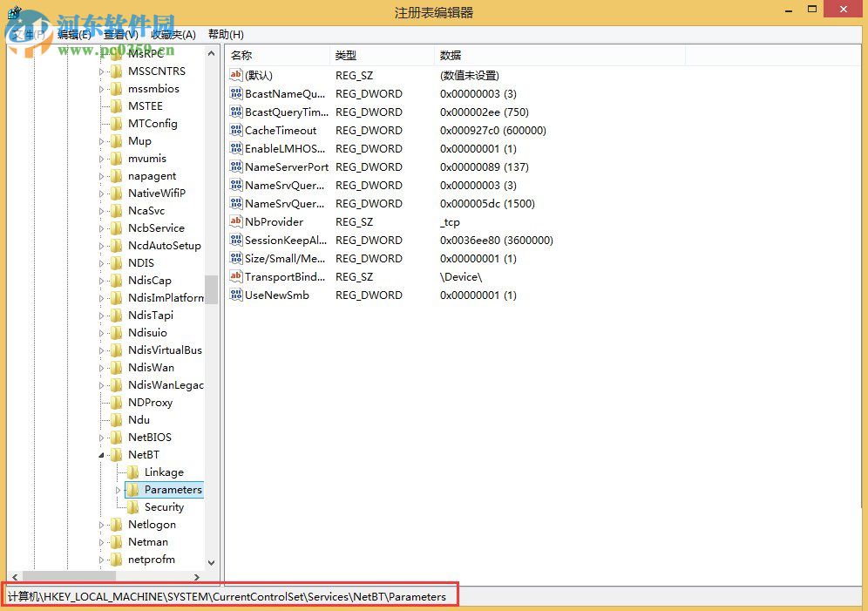Screen dimensions: 868x611
Task: Select the NbProvider string value icon
Action: pyautogui.click(x=236, y=221)
